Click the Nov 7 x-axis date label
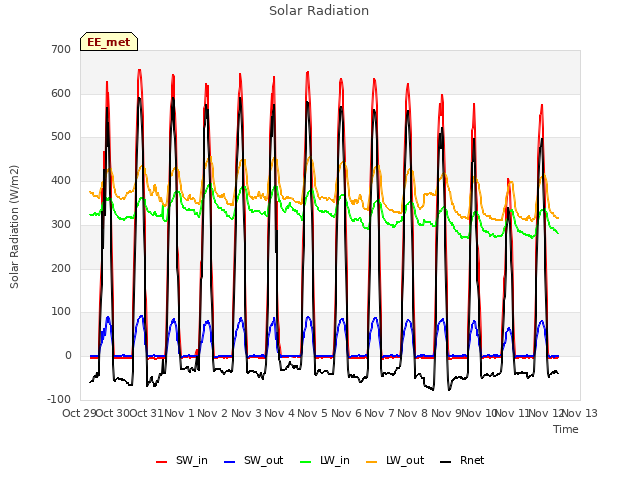 379,413
